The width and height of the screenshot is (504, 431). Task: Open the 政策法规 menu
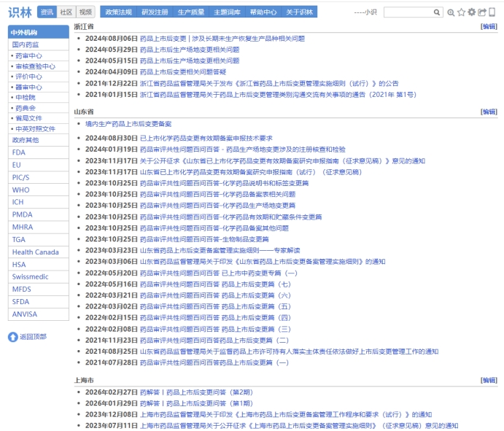click(118, 12)
